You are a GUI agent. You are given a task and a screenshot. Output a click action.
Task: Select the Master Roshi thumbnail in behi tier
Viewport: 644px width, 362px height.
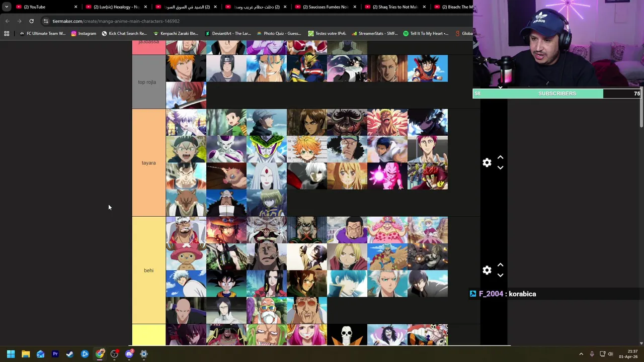[267, 311]
